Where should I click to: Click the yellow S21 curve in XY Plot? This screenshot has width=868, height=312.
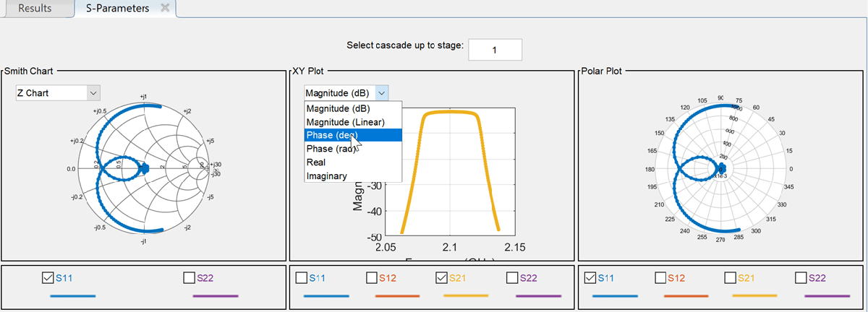click(448, 111)
